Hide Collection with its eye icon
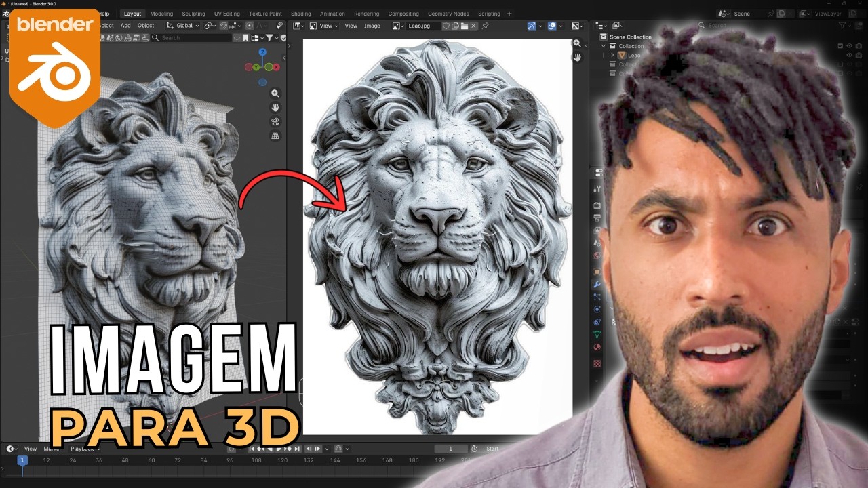This screenshot has height=488, width=868. tap(849, 46)
